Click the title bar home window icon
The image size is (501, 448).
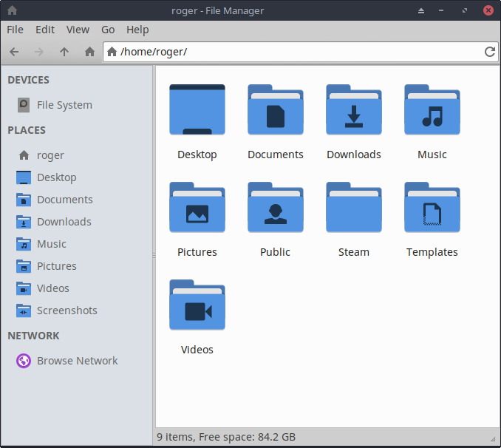(12, 10)
